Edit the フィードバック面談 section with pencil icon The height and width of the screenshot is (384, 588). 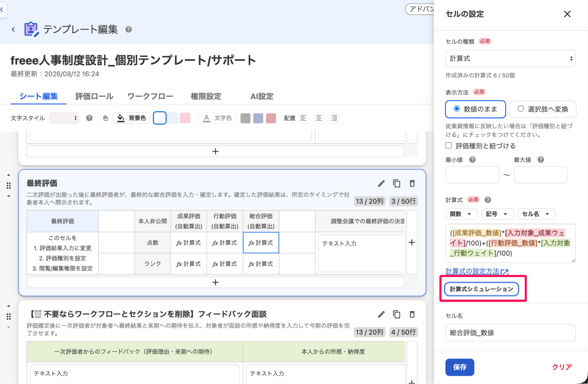click(x=381, y=314)
